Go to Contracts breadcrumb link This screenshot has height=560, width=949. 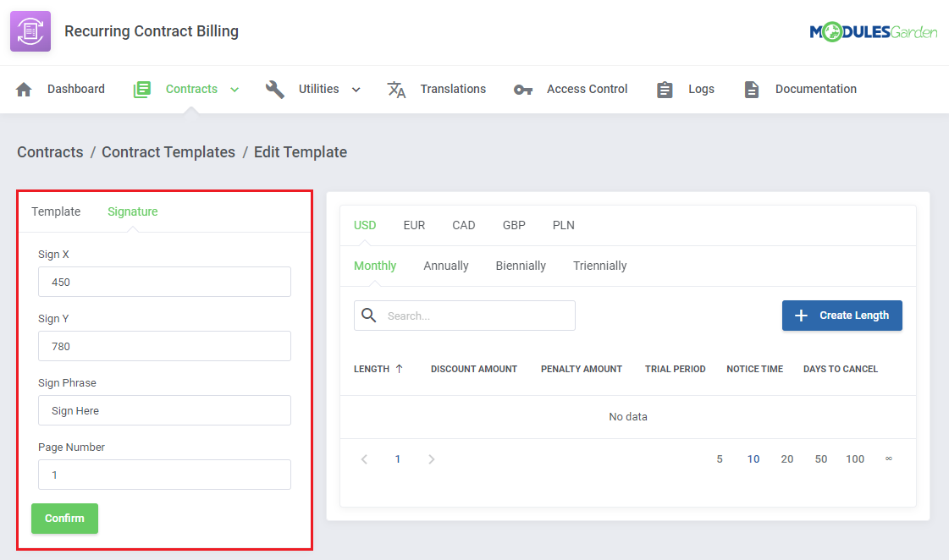50,151
